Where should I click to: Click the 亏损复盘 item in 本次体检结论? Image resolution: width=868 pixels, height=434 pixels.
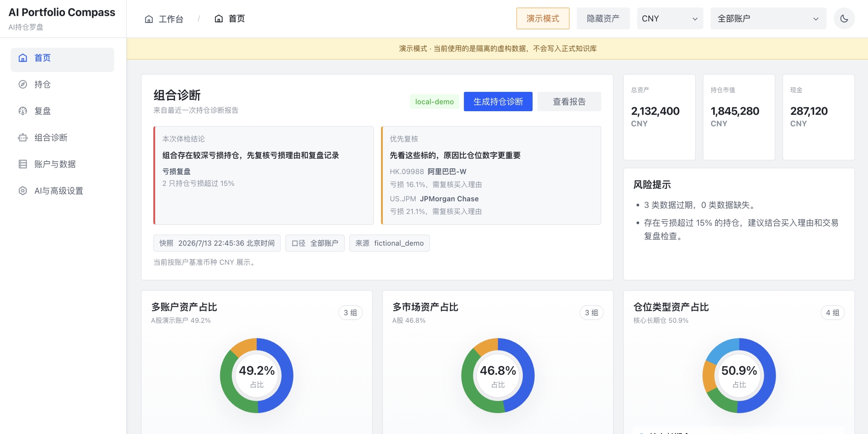point(176,172)
